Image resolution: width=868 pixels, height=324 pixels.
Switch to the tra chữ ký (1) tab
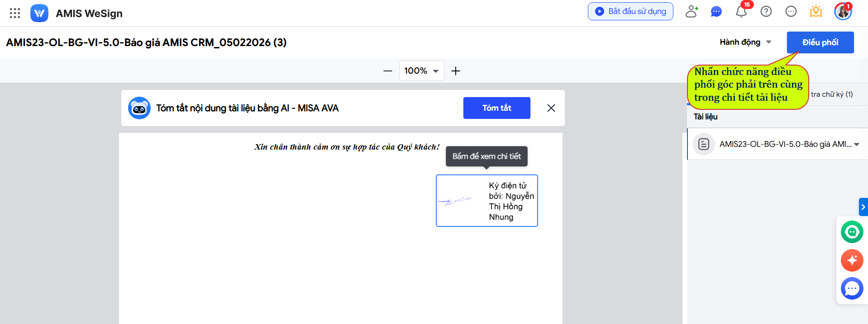[832, 94]
